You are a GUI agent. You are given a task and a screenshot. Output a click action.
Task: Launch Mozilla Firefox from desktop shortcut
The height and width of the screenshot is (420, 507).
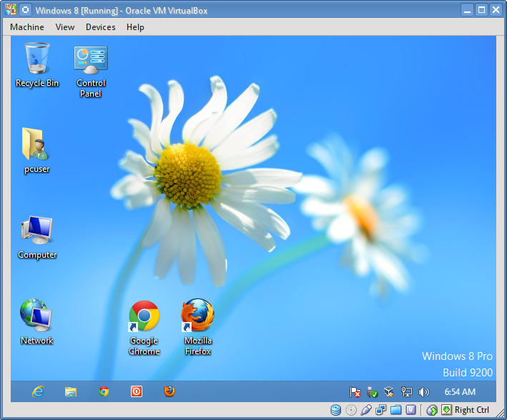click(197, 316)
